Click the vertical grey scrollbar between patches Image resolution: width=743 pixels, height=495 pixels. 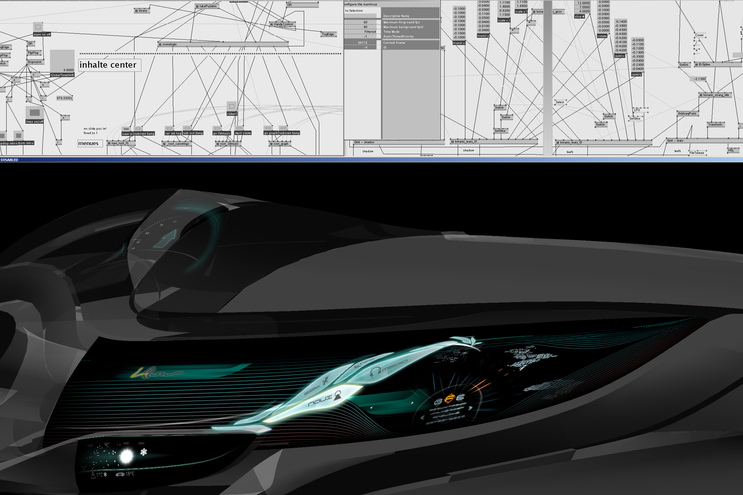tap(547, 70)
